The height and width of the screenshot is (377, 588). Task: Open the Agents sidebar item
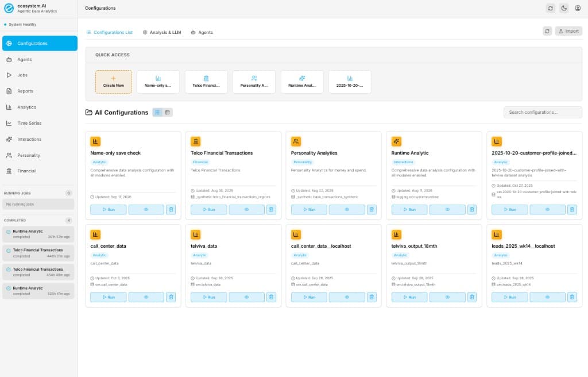[x=40, y=59]
